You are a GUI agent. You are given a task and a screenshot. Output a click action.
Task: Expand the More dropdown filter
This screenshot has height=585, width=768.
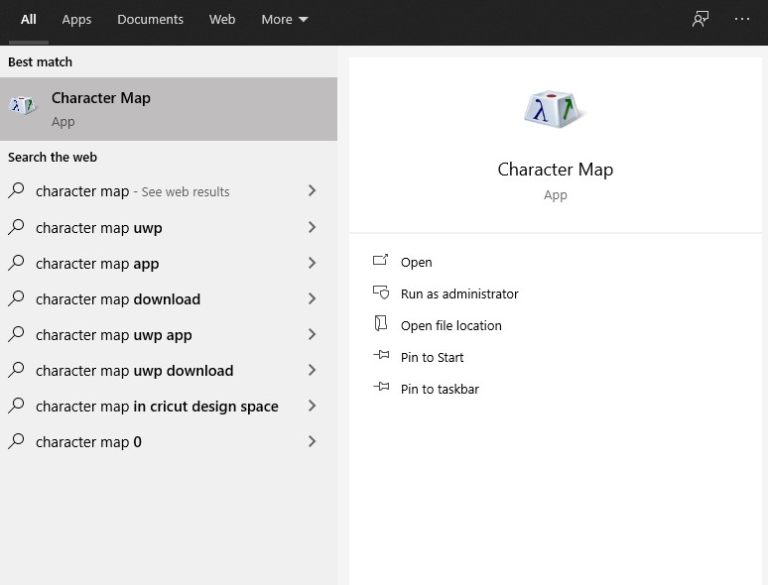click(x=284, y=19)
